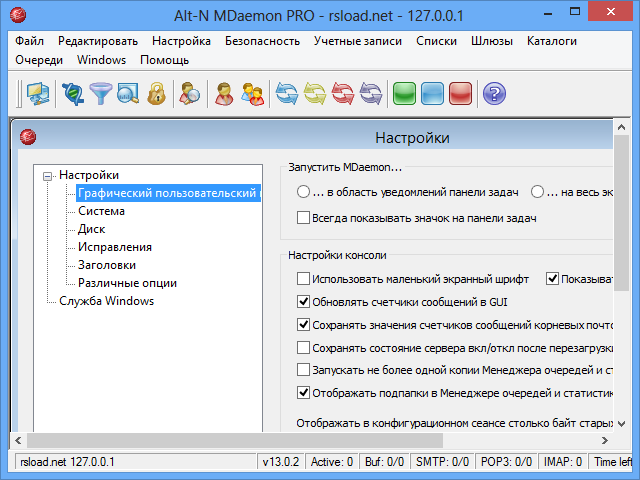This screenshot has height=480, width=640.
Task: Click the yellow circular arrows icon
Action: pyautogui.click(x=315, y=94)
